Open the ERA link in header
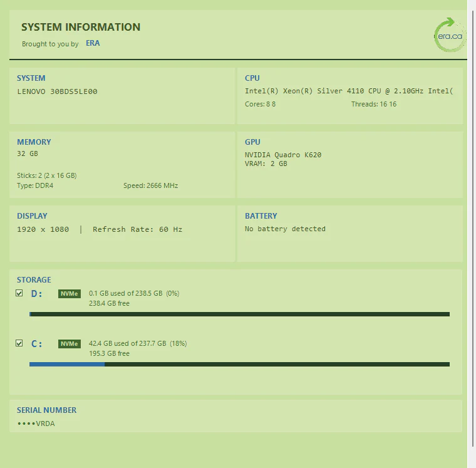 [x=93, y=43]
